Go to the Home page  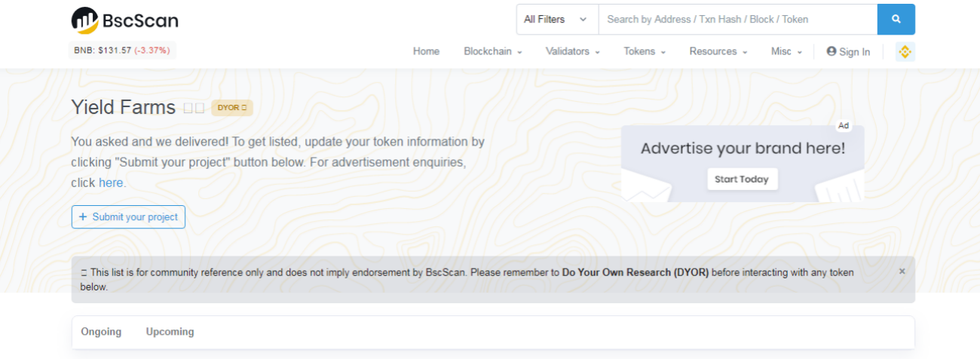(426, 51)
